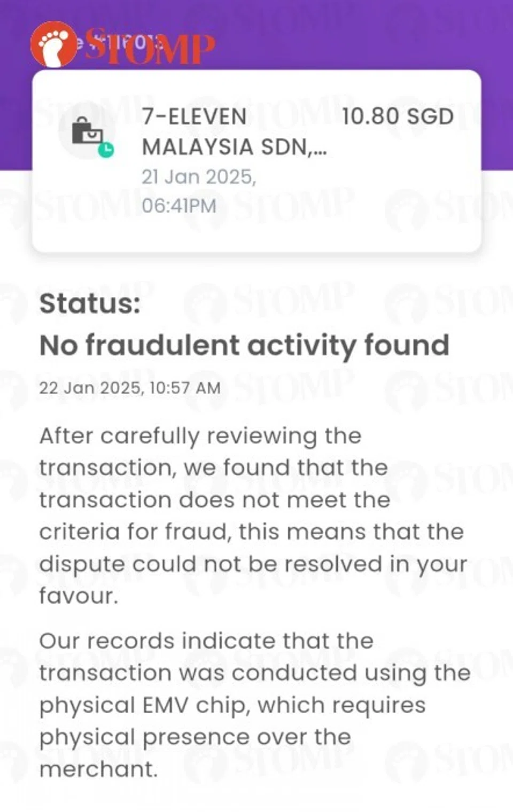This screenshot has height=812, width=513.
Task: Tap the word favour
Action: [x=78, y=596]
